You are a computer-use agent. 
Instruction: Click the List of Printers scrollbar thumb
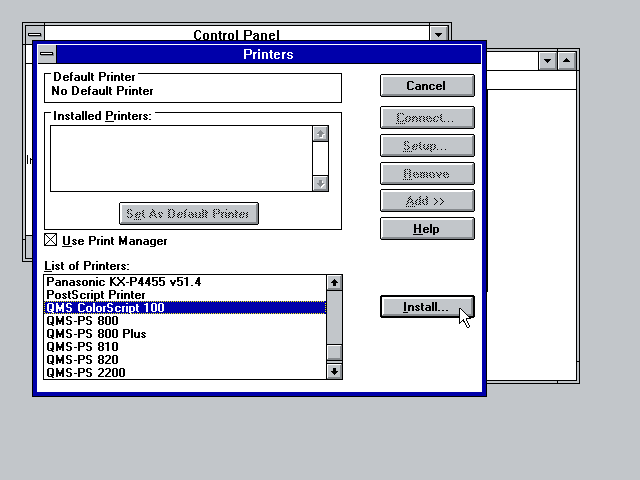coord(334,352)
